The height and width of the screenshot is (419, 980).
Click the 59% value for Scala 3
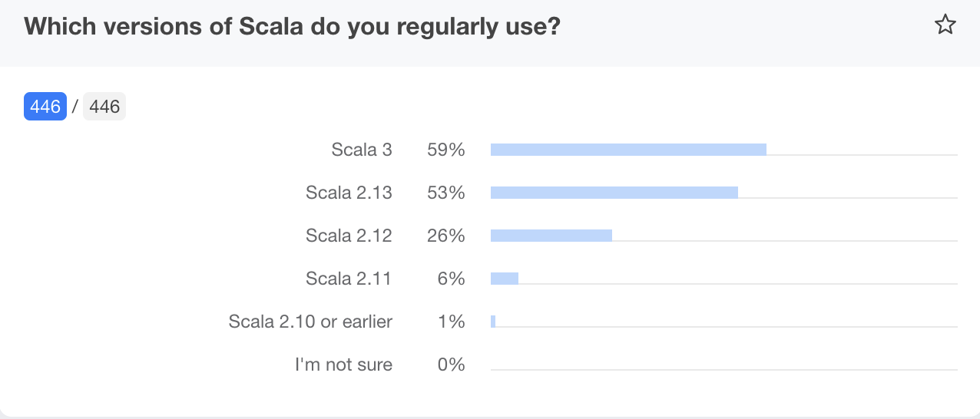pos(446,150)
